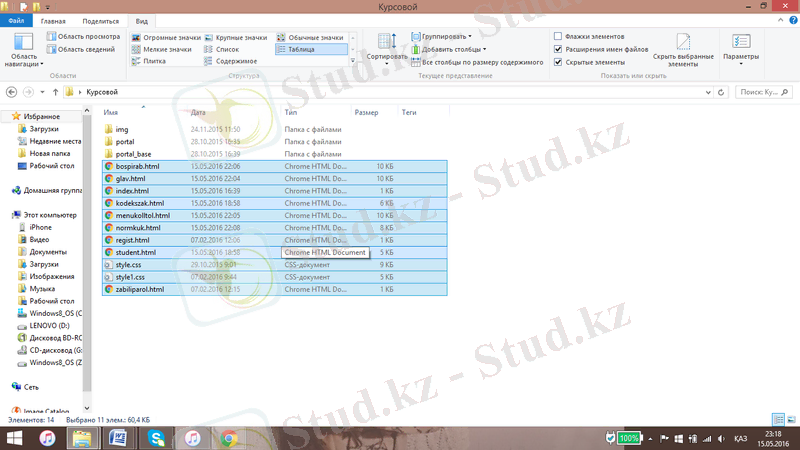Open the iPhone device in navigation pane

click(x=40, y=228)
